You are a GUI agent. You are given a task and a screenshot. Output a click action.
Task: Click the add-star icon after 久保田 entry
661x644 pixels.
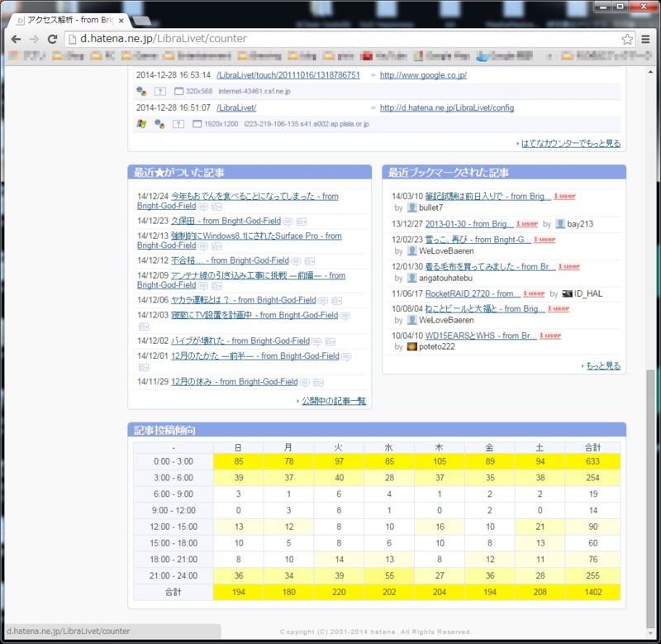pos(302,222)
